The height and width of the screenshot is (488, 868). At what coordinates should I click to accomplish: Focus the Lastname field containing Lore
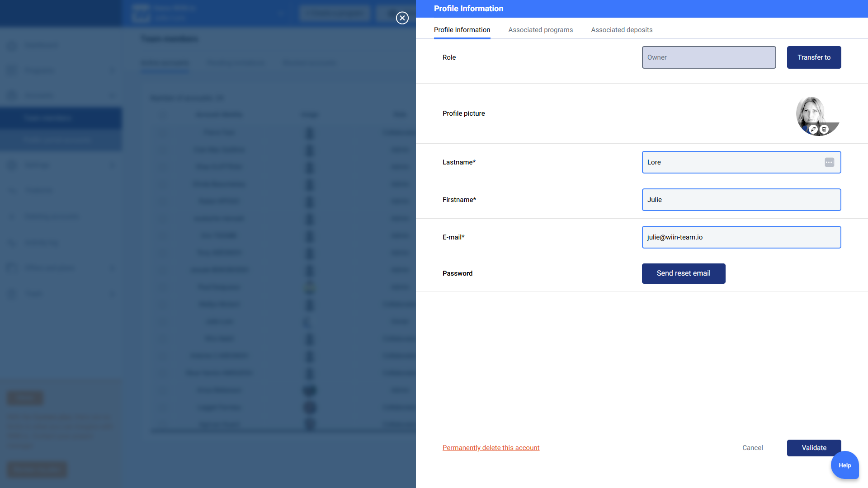click(741, 162)
